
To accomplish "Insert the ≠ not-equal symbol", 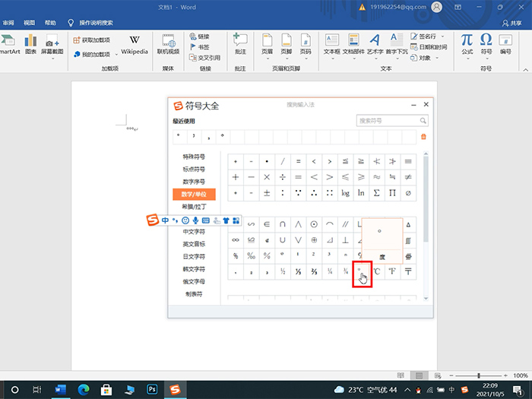I will pos(408,177).
